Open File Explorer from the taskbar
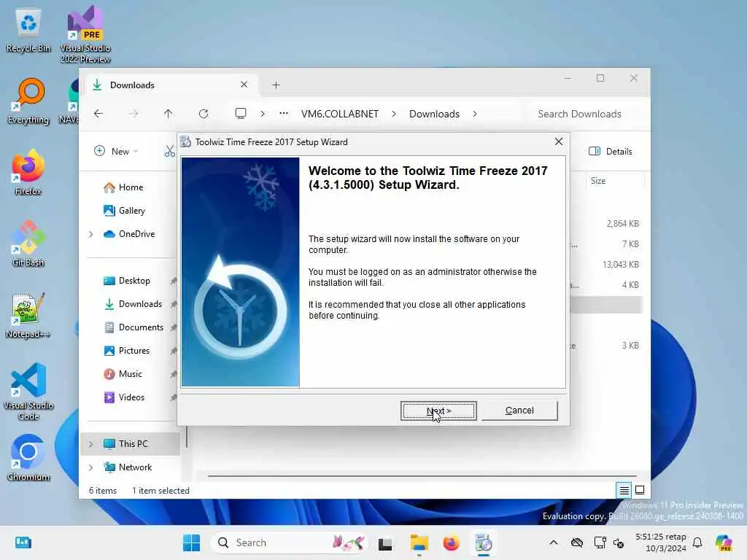Image resolution: width=747 pixels, height=560 pixels. click(419, 542)
